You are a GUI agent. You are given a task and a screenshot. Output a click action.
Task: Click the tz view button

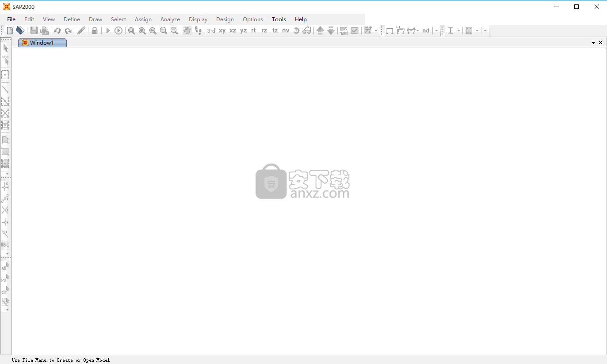point(275,30)
